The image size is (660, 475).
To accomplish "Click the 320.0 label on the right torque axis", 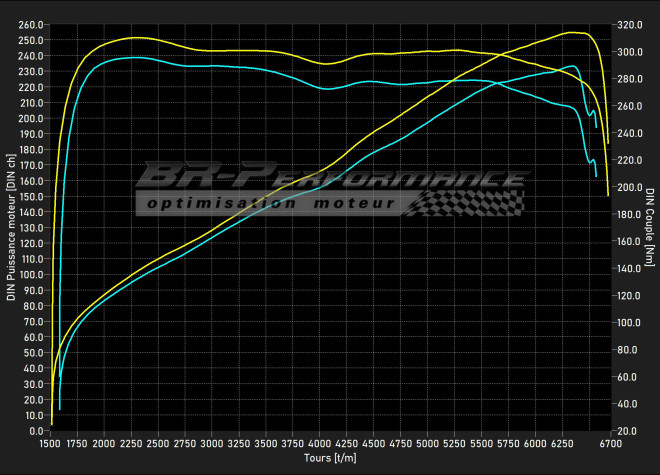I will (x=629, y=24).
